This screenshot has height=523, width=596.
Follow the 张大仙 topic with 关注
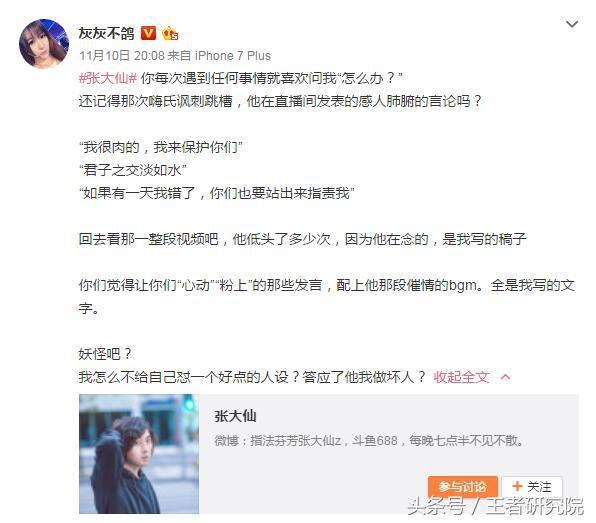(532, 487)
